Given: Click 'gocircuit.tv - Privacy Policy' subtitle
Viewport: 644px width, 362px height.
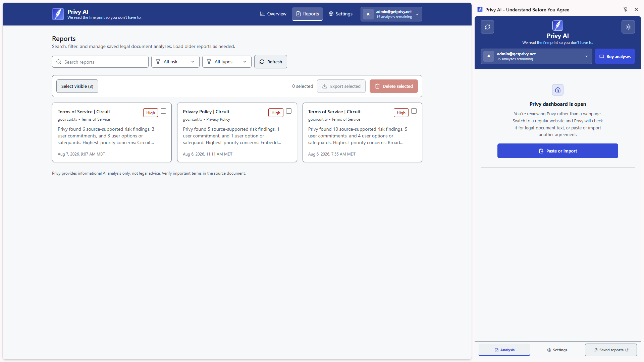Looking at the screenshot, I should point(206,119).
